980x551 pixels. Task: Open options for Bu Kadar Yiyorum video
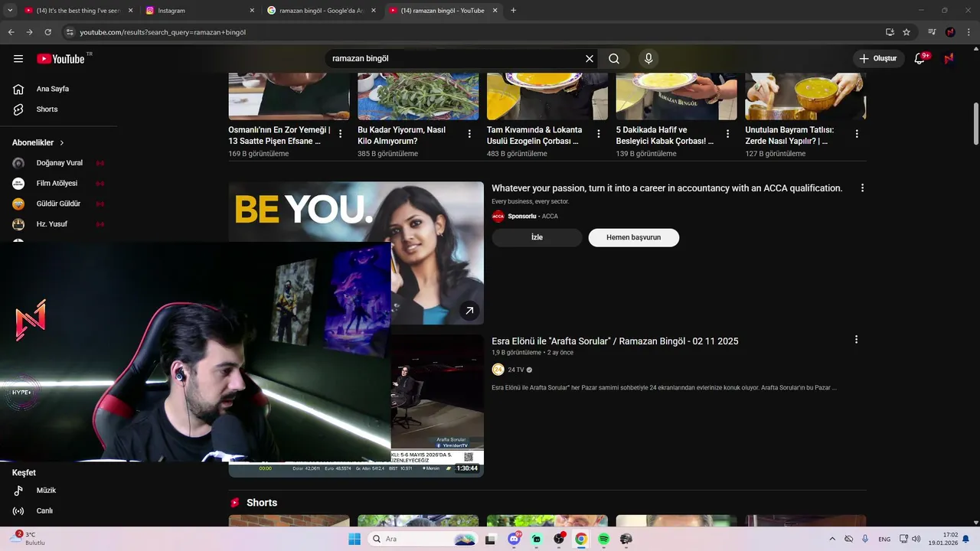tap(469, 134)
